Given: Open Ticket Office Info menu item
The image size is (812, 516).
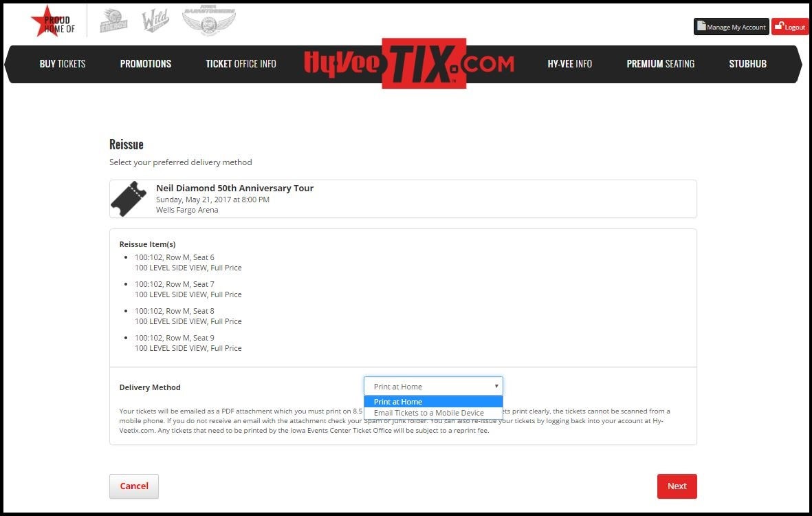Looking at the screenshot, I should [241, 64].
